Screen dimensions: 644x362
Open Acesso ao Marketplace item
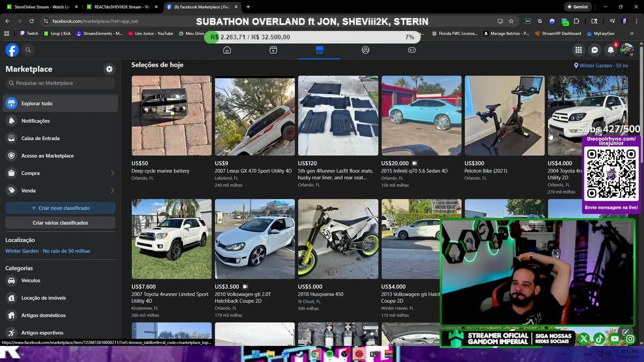point(60,155)
